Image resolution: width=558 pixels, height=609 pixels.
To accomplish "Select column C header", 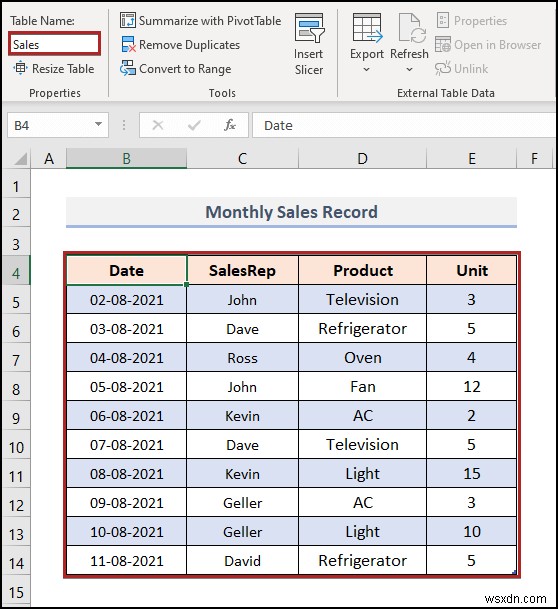I will (242, 158).
